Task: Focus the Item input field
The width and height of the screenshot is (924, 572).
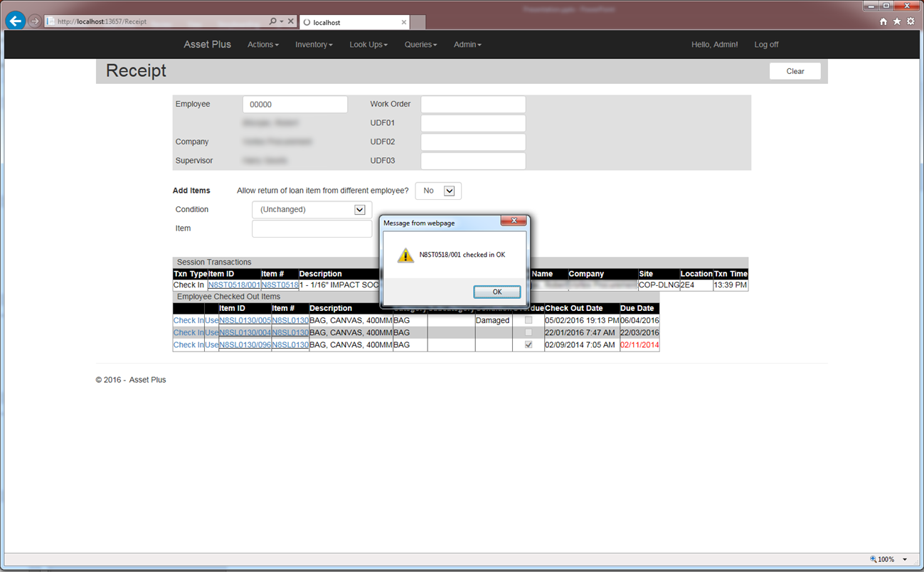Action: click(312, 228)
